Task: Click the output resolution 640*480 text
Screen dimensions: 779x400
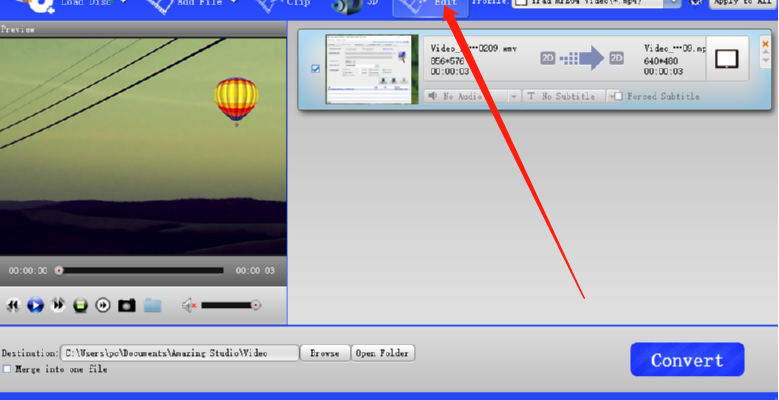Action: click(661, 62)
